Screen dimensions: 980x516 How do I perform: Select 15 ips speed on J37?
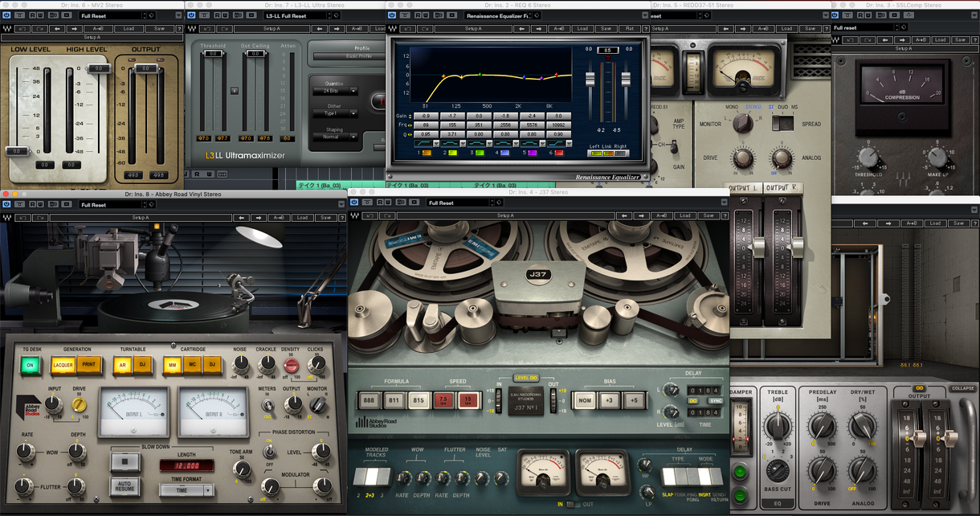[468, 400]
